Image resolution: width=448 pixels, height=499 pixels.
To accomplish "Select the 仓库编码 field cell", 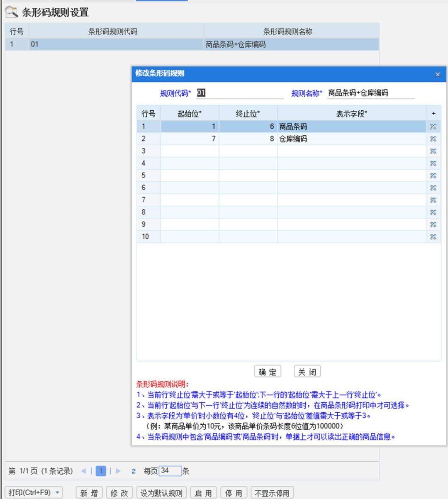I will coord(351,139).
